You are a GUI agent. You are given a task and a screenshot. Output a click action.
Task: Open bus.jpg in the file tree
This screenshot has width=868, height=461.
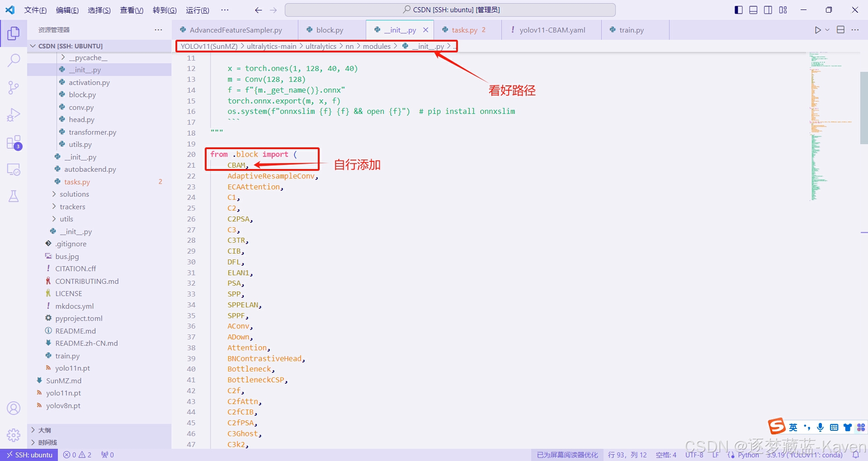(99, 256)
